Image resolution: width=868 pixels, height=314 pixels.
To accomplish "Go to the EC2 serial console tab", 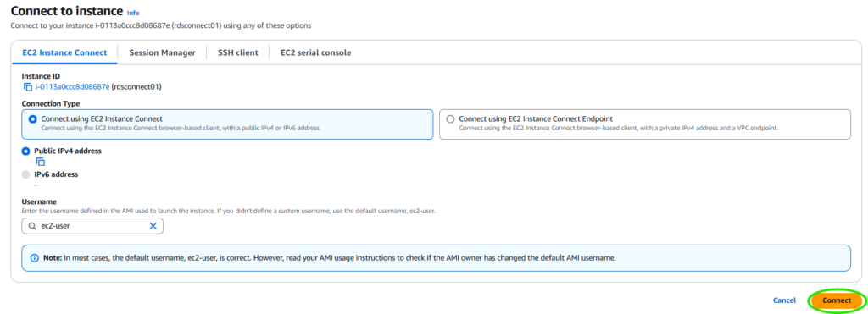I will [315, 53].
